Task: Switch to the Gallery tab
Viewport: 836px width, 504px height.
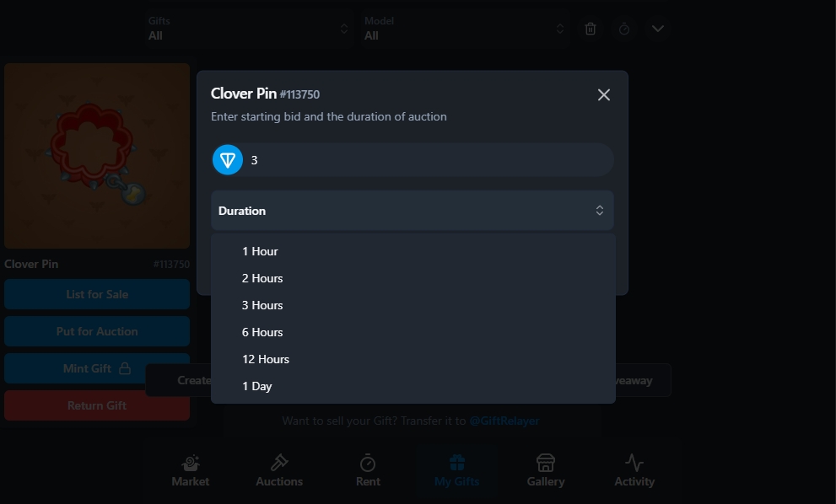Action: point(546,470)
